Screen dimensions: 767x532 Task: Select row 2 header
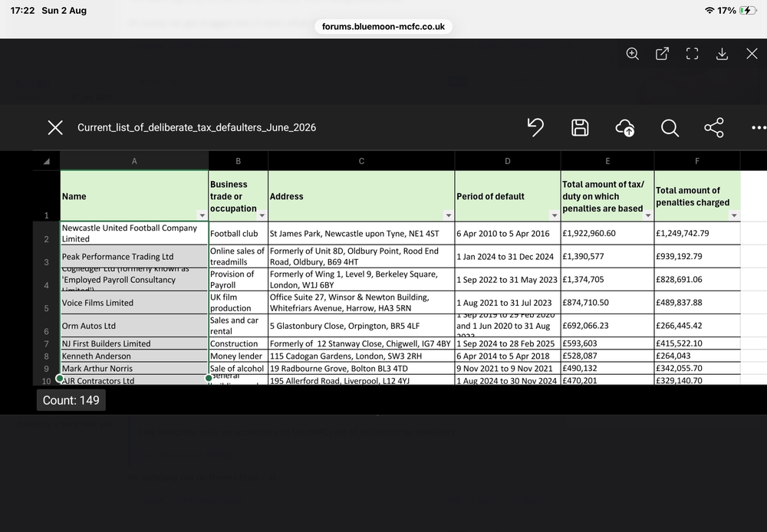(x=47, y=233)
